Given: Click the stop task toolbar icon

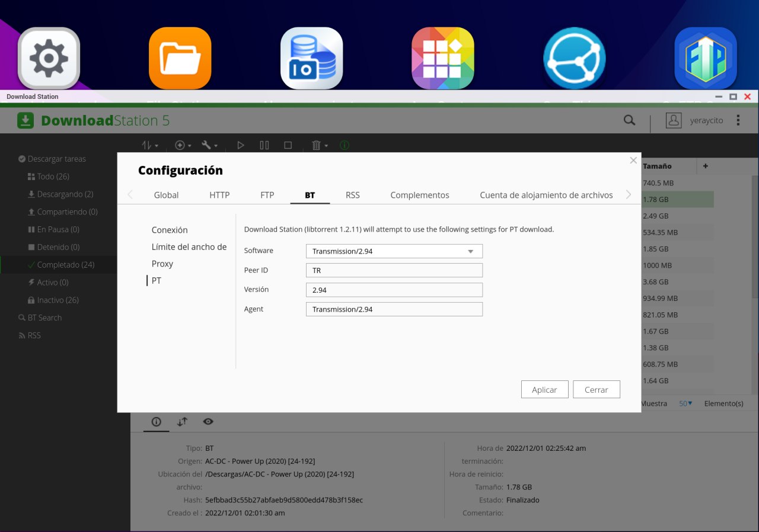Looking at the screenshot, I should [x=288, y=145].
